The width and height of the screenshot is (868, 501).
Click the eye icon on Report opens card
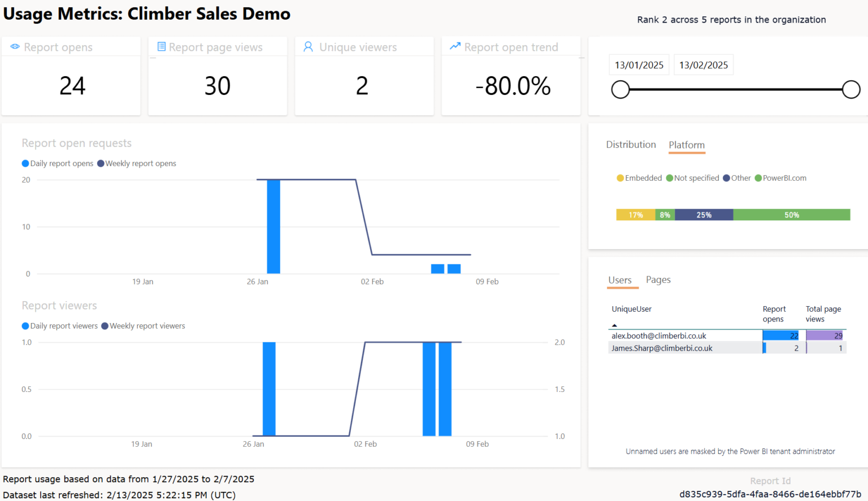pyautogui.click(x=15, y=47)
